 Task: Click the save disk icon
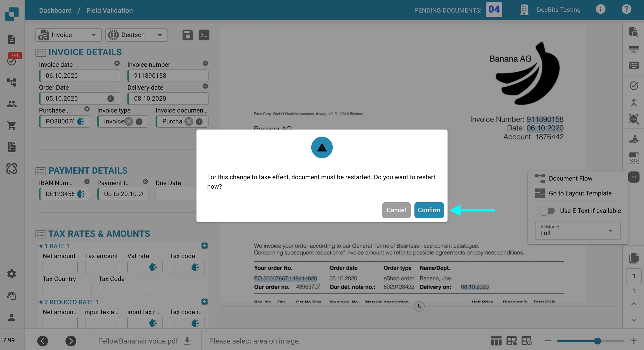188,35
